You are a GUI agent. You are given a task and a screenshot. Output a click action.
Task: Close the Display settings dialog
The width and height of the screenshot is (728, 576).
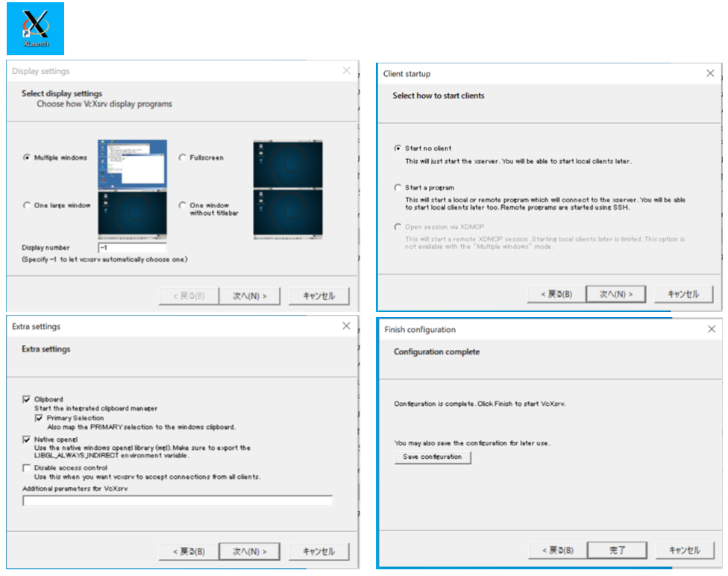(346, 71)
